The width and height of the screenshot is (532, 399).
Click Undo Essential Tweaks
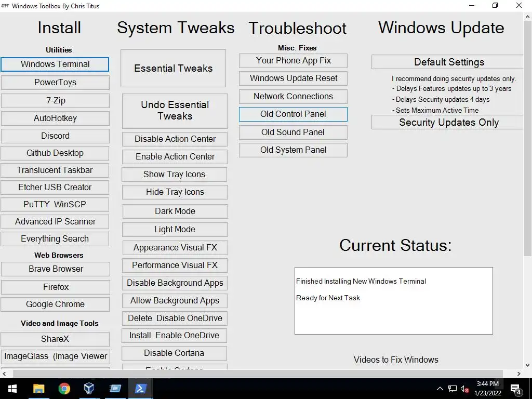point(175,111)
